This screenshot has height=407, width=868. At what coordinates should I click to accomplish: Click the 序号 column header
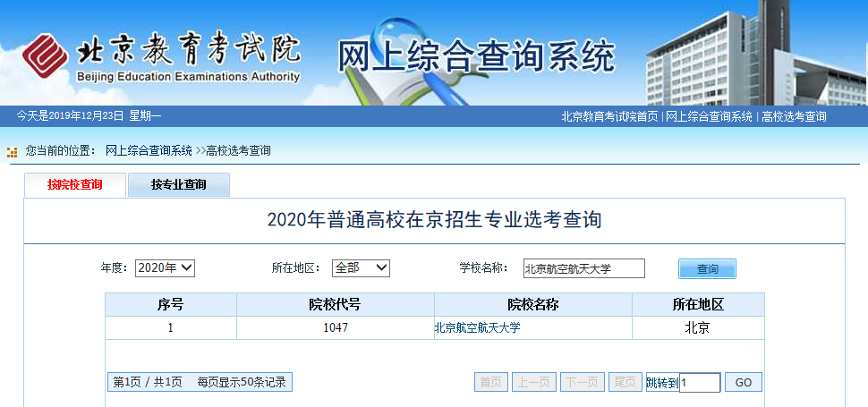[x=171, y=305]
